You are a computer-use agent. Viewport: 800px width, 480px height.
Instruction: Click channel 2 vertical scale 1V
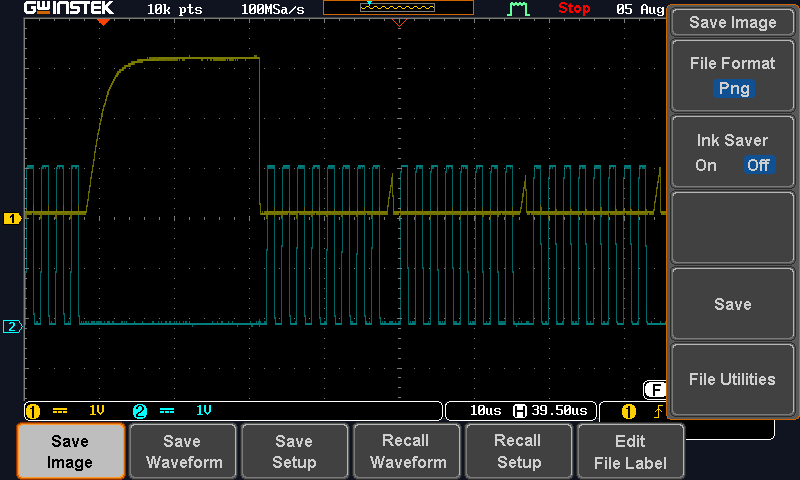point(204,411)
